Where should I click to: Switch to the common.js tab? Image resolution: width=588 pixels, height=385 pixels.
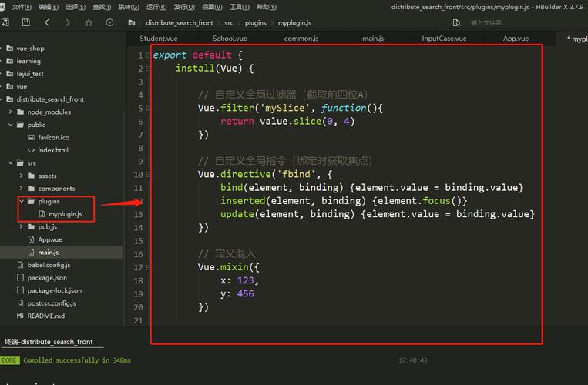click(x=301, y=38)
